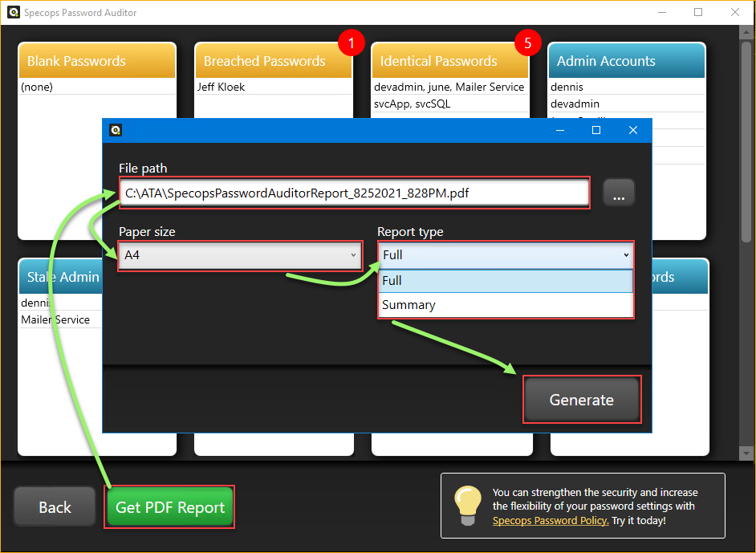Minimize the report dialog
756x553 pixels.
click(559, 130)
